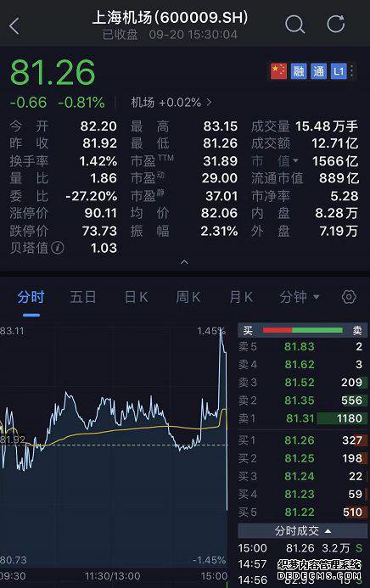This screenshot has width=370, height=588.
Task: Open the 机场 sector link
Action: pos(171,103)
